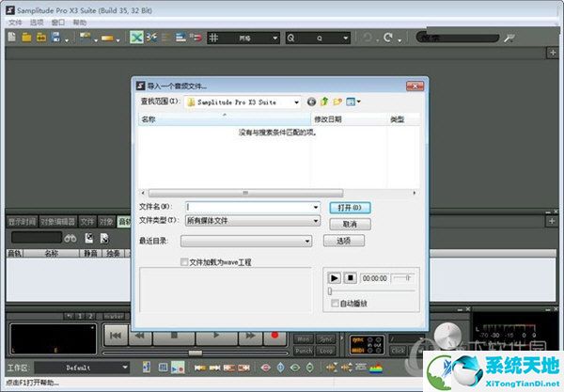The image size is (564, 392).
Task: Click the preview position slider
Action: pos(371,290)
